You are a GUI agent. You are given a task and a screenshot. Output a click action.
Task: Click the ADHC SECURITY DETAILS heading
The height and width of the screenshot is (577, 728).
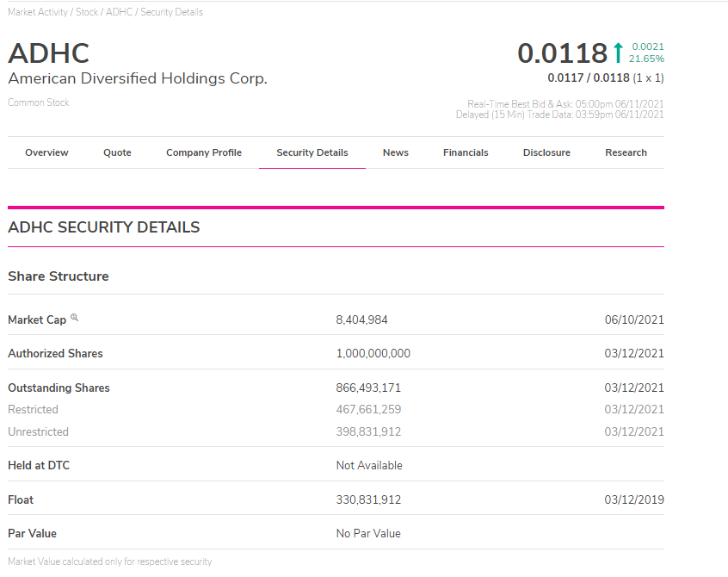coord(103,227)
